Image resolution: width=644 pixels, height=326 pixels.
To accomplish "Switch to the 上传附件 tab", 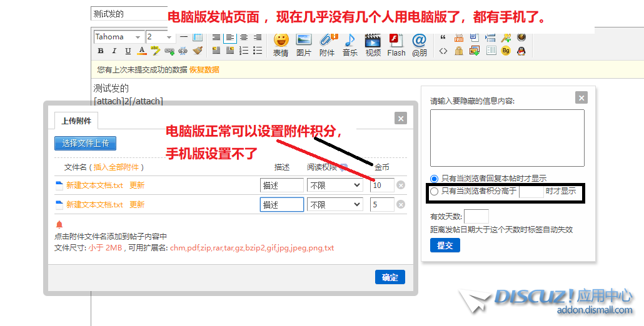I will coord(76,121).
